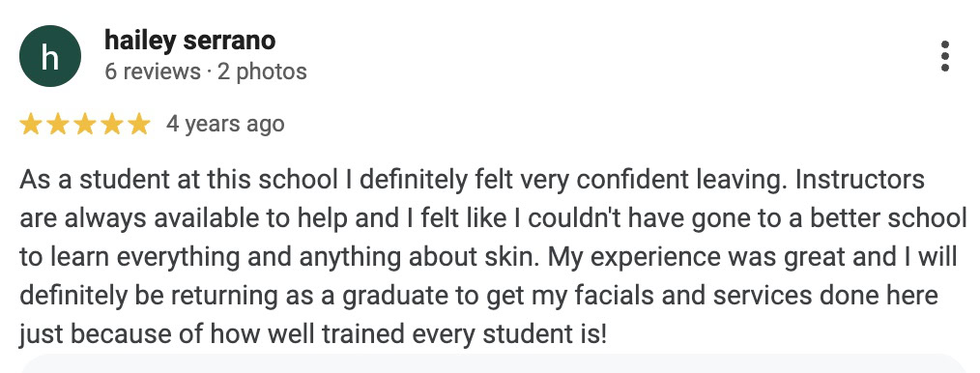This screenshot has width=980, height=373.
Task: Click the line "just because of how well trained"
Action: (x=313, y=334)
